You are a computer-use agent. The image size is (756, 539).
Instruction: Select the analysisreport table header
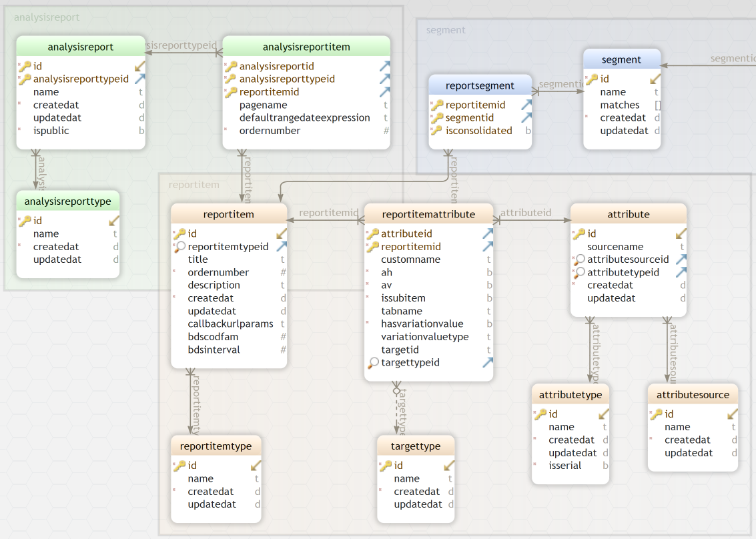click(80, 46)
